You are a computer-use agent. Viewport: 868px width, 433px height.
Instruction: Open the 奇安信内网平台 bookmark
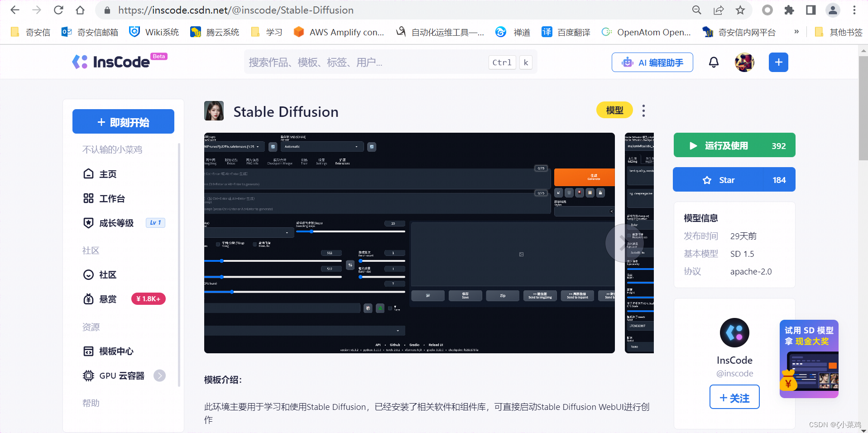click(x=739, y=32)
